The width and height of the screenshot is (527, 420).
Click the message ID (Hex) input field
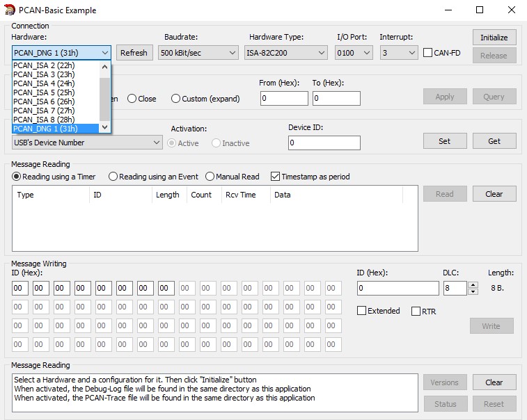pyautogui.click(x=398, y=288)
